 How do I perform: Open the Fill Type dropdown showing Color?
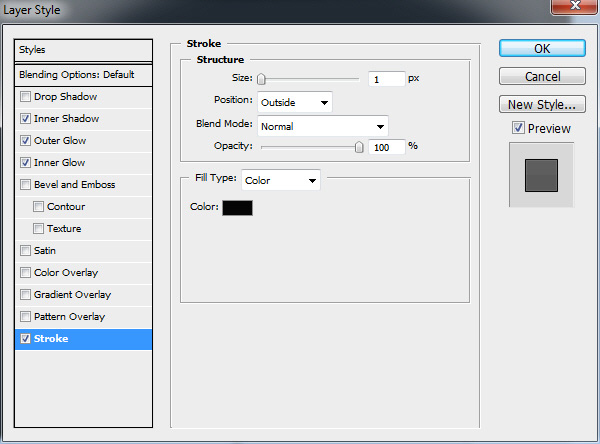pos(280,180)
